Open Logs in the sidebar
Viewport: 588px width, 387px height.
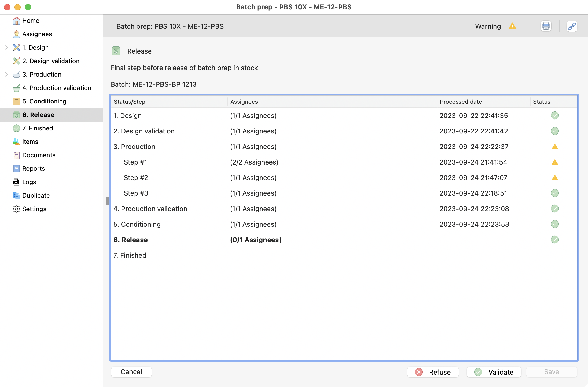52,182
